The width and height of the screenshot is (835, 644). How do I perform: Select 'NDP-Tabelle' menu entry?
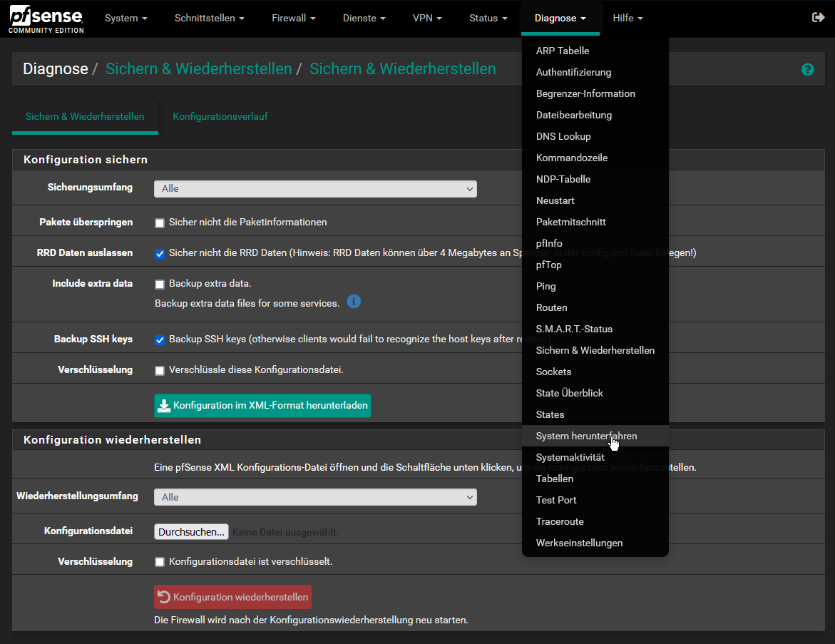click(x=595, y=179)
